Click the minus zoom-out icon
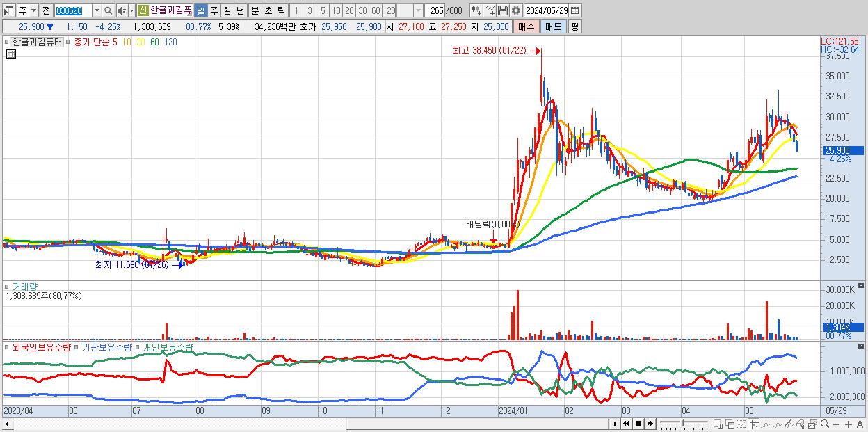Screen dimensions: 868x432 837,424
